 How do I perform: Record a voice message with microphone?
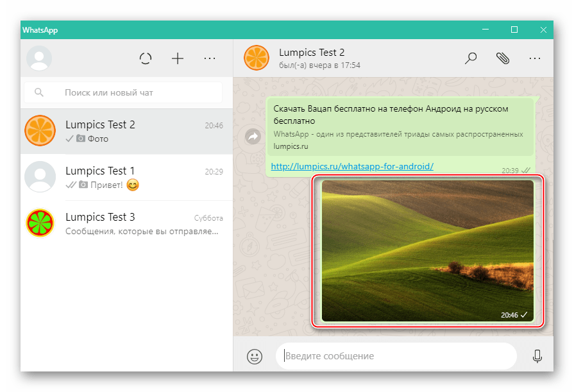pyautogui.click(x=537, y=356)
